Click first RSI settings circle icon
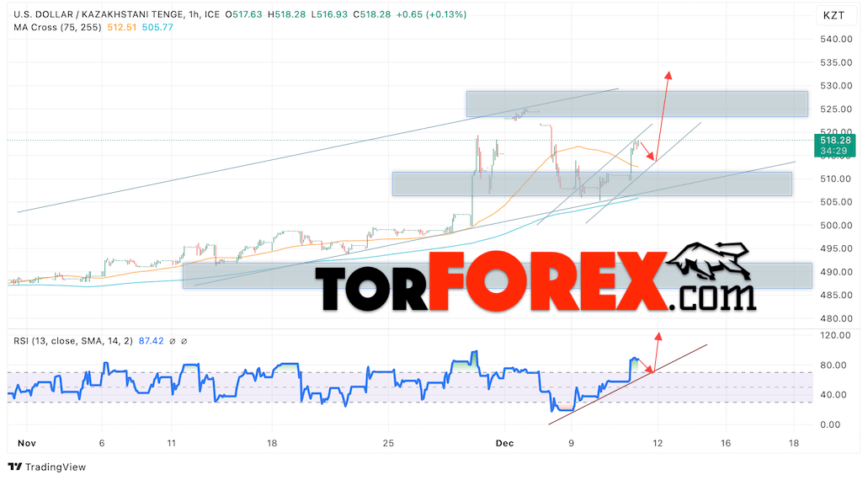The width and height of the screenshot is (868, 480). (x=172, y=342)
